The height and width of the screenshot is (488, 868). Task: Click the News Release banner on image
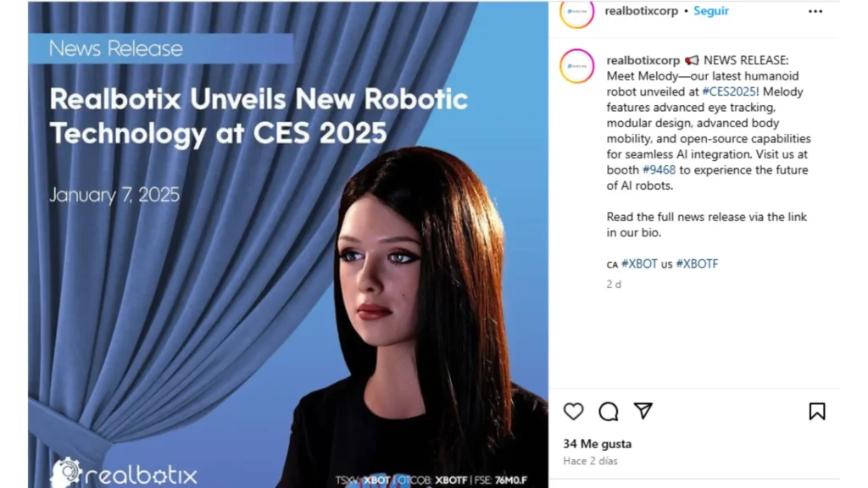pyautogui.click(x=161, y=48)
